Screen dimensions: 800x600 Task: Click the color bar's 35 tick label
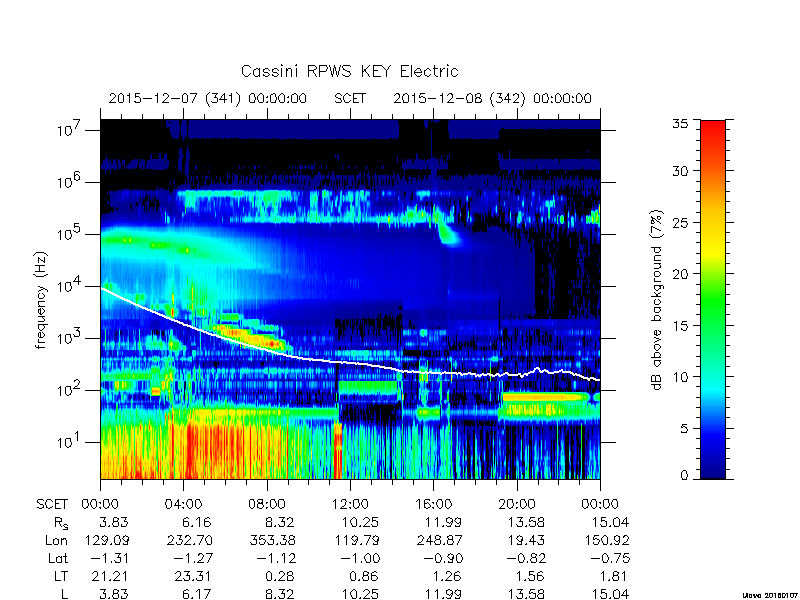click(x=680, y=124)
